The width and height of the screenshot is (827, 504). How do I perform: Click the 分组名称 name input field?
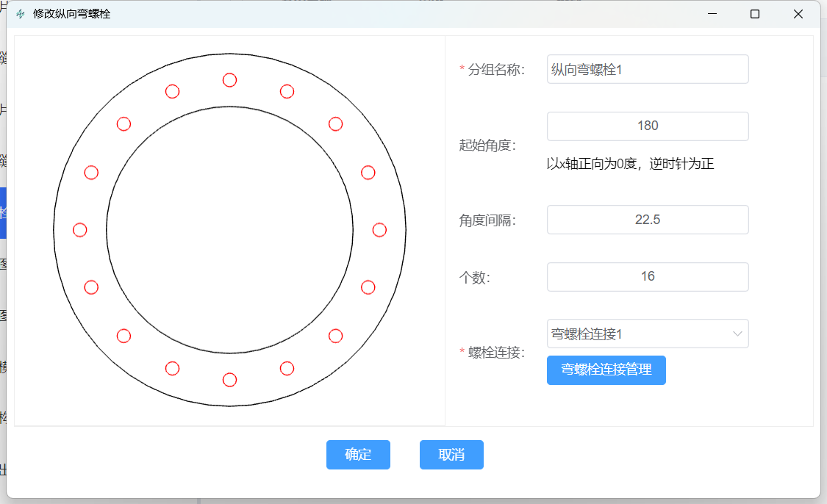point(648,68)
